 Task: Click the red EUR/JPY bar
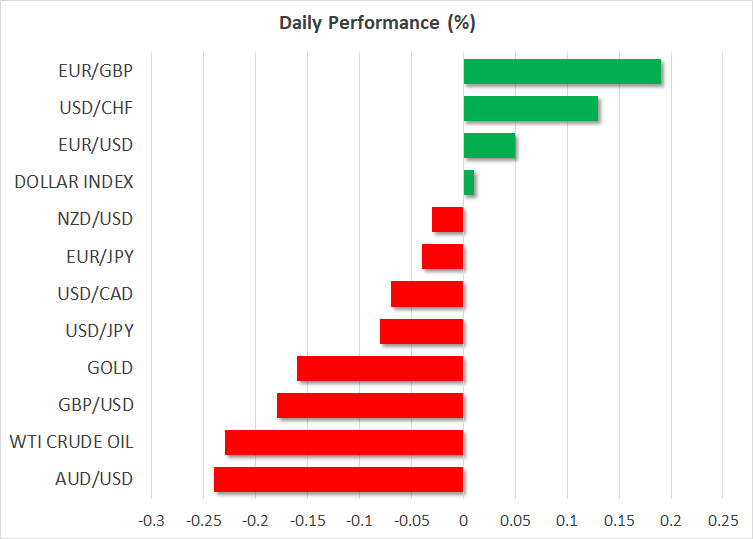click(442, 257)
